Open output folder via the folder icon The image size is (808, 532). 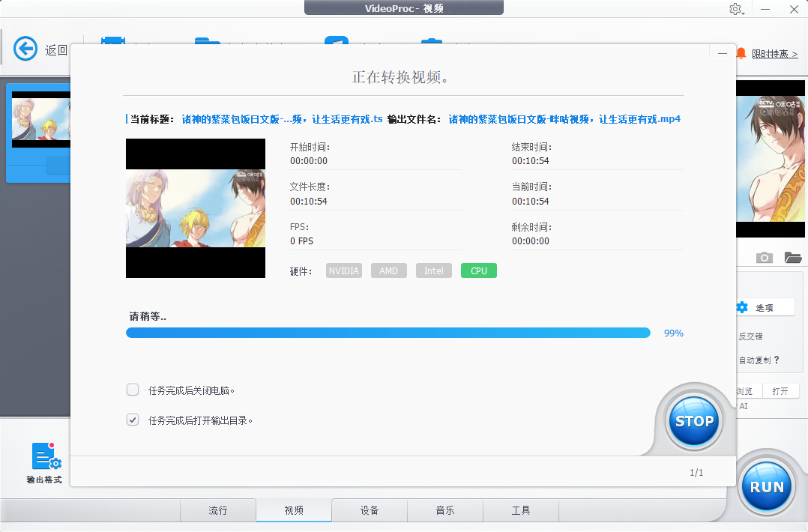(793, 258)
